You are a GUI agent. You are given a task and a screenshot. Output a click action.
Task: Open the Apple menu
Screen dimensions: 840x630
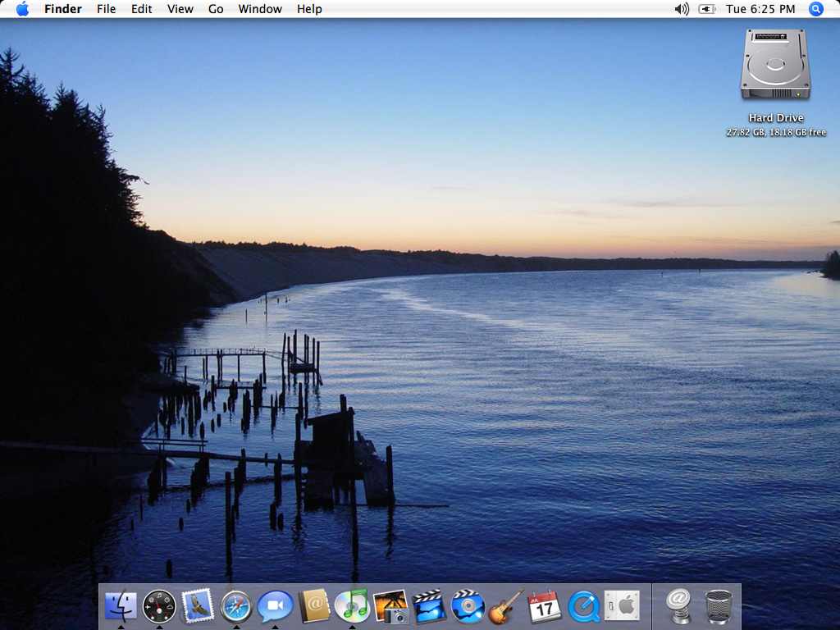coord(22,9)
